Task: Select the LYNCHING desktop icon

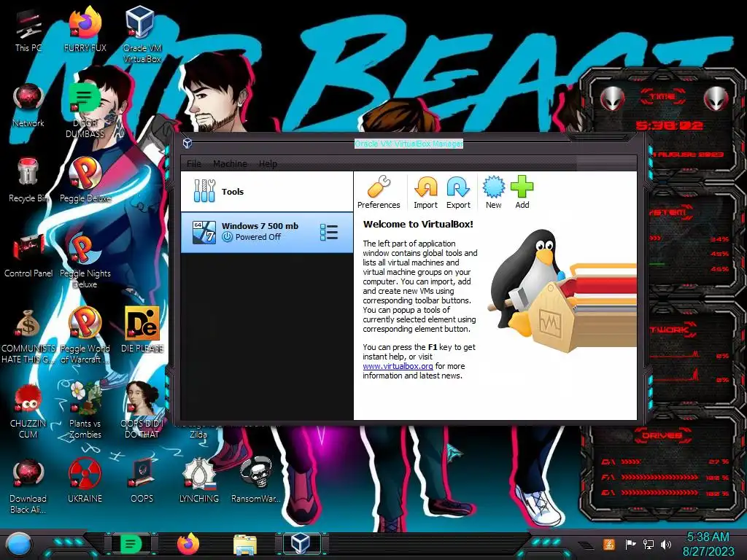Action: coord(198,481)
